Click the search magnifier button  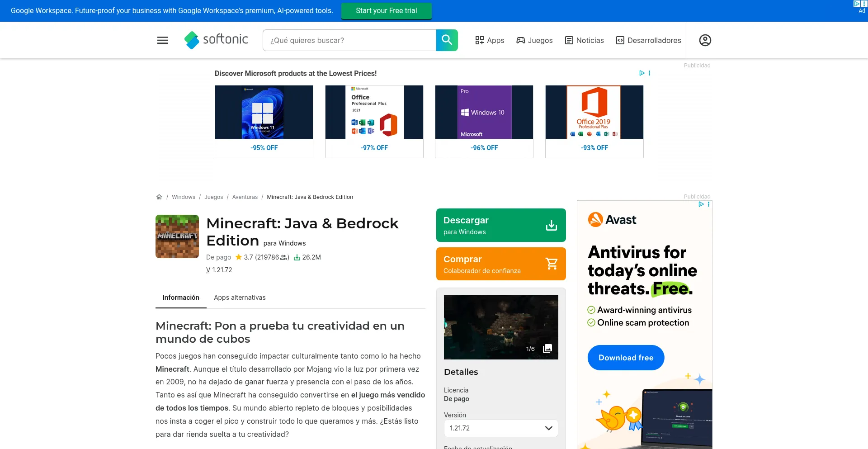coord(447,40)
